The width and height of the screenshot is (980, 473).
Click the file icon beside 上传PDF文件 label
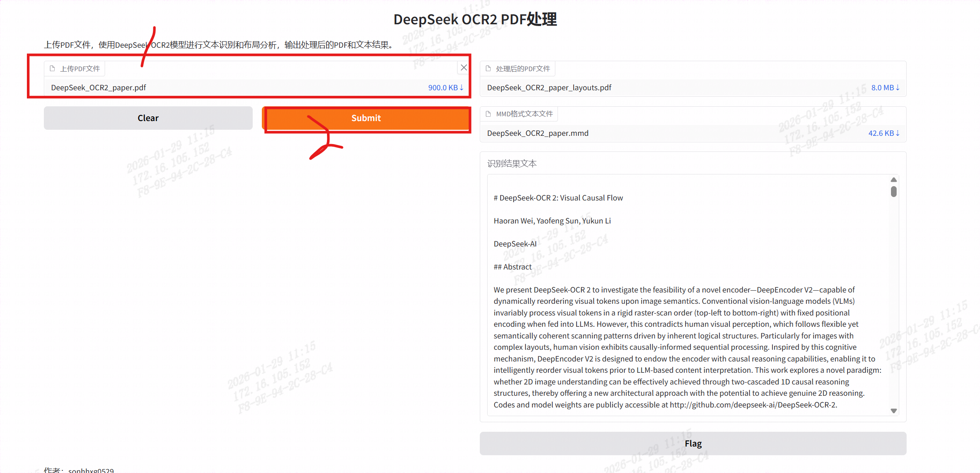(x=53, y=69)
